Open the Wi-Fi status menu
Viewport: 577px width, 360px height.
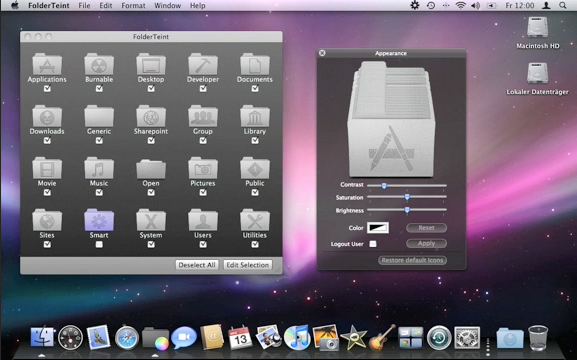click(460, 6)
